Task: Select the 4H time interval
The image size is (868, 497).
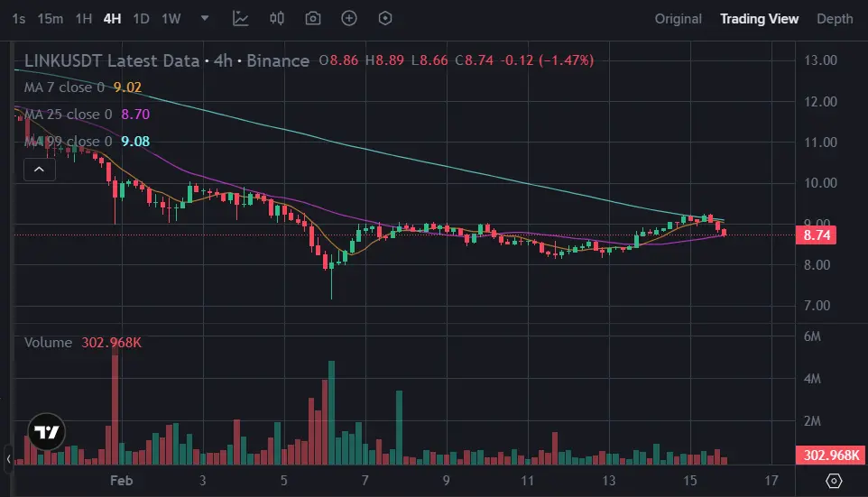Action: click(x=112, y=18)
